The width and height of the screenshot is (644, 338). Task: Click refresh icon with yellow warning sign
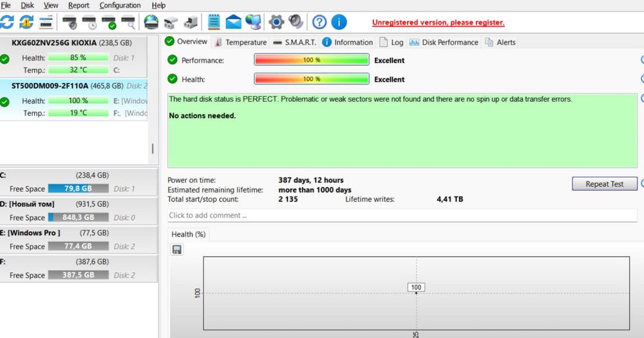(x=26, y=22)
